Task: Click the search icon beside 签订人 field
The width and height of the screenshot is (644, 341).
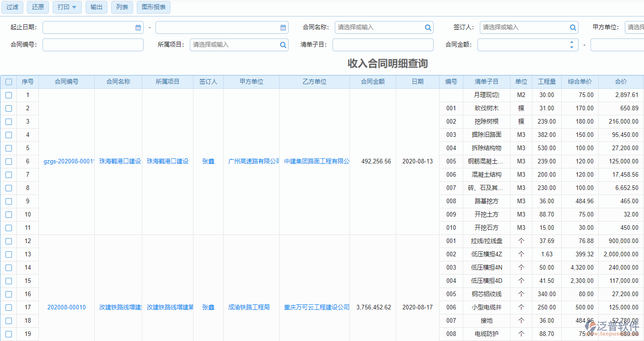Action: pos(572,27)
